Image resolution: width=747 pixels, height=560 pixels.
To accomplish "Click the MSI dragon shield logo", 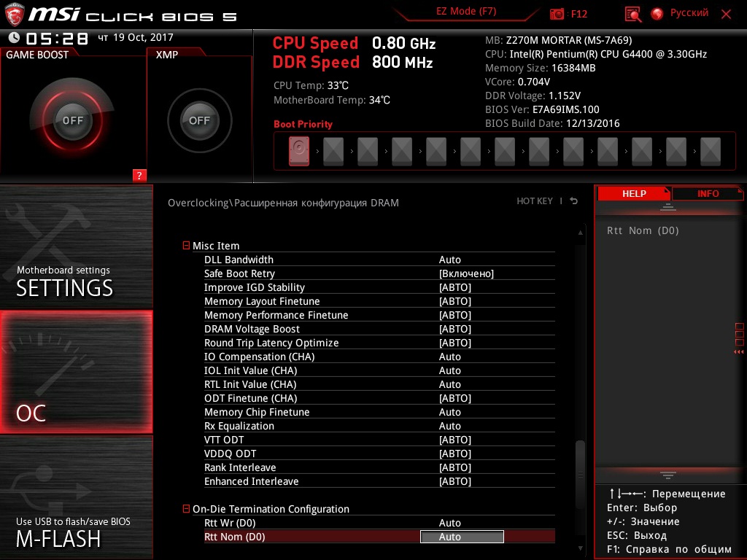I will point(14,15).
